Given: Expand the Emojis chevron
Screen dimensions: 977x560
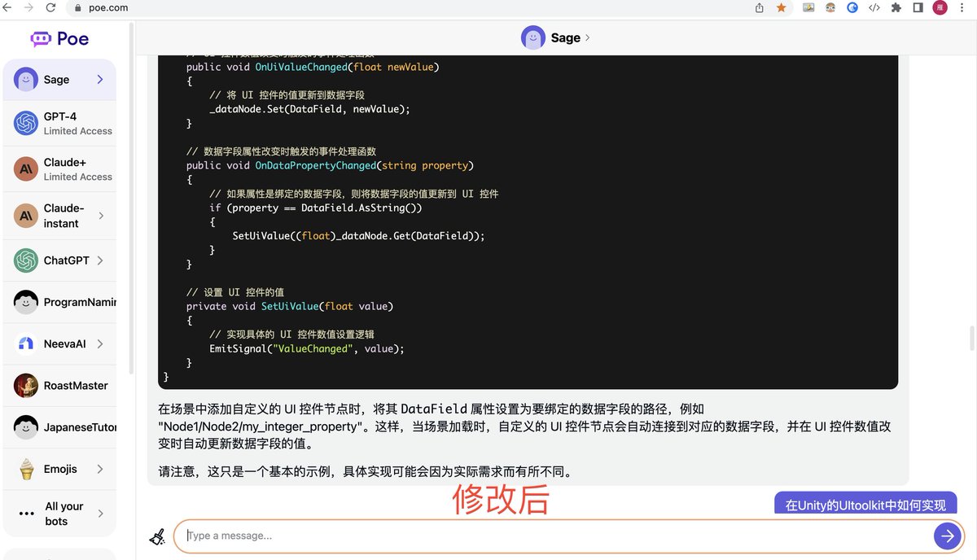Looking at the screenshot, I should 100,469.
